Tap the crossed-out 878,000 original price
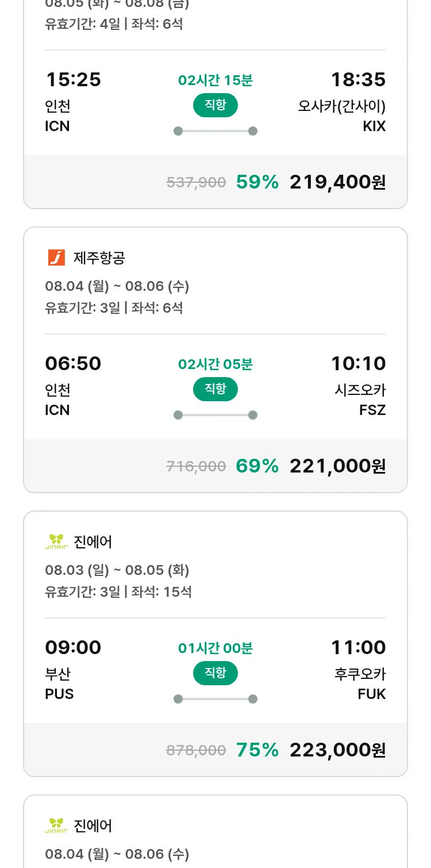The width and height of the screenshot is (431, 868). [196, 750]
